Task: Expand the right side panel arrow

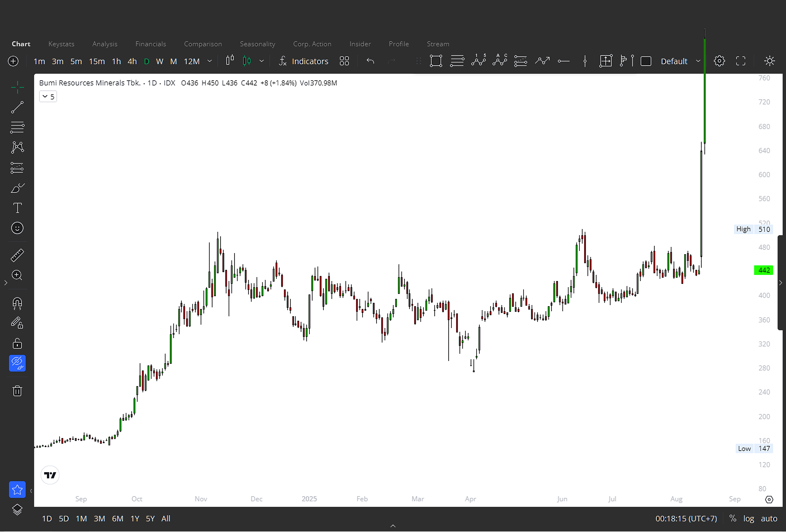Action: pos(781,283)
